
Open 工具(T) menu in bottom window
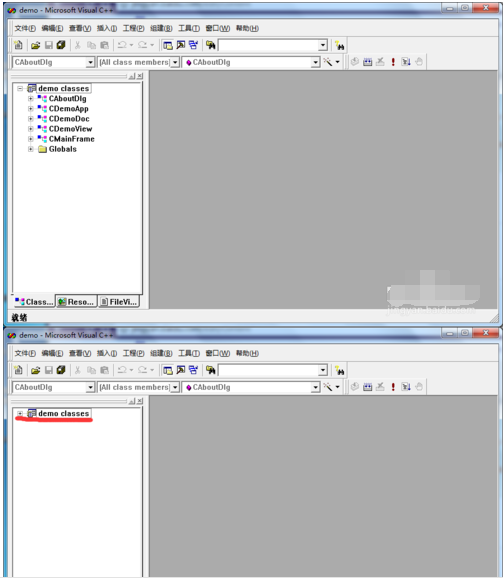(x=189, y=353)
